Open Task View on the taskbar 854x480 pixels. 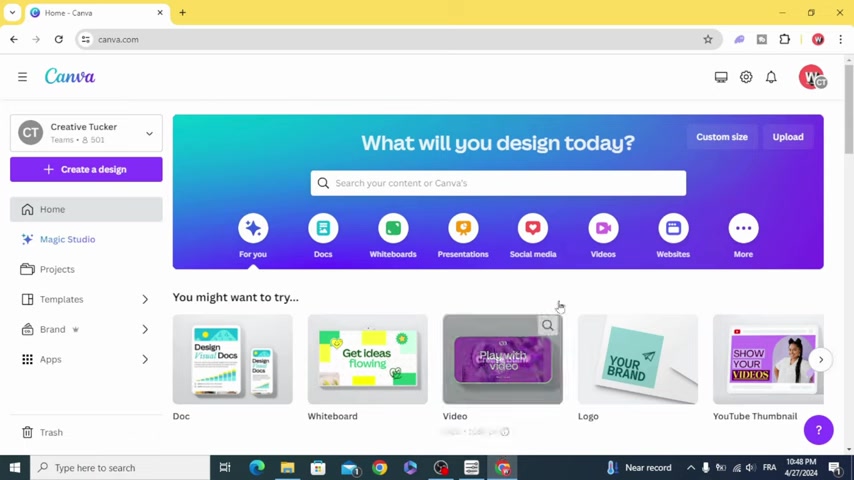[224, 467]
